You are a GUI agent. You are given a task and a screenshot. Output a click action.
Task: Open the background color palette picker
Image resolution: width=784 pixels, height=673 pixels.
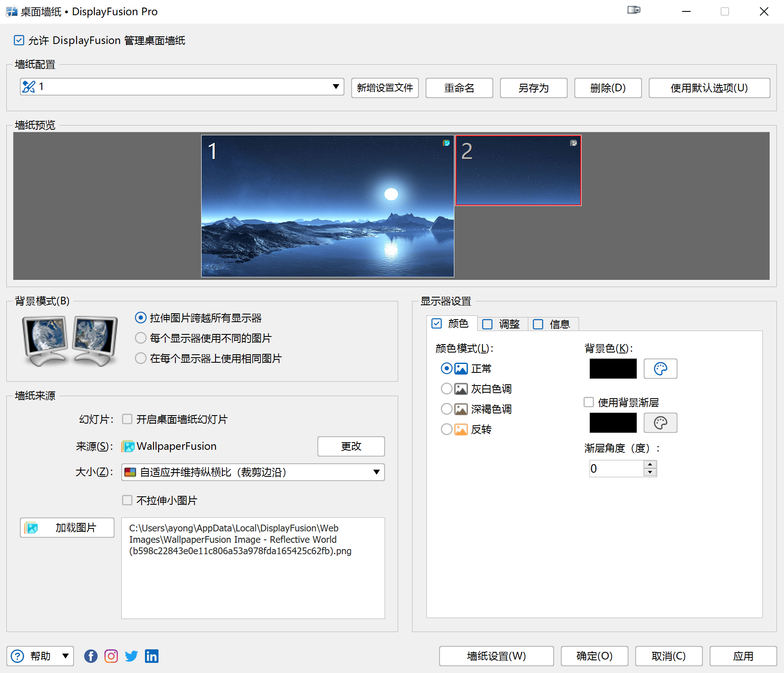pyautogui.click(x=660, y=369)
